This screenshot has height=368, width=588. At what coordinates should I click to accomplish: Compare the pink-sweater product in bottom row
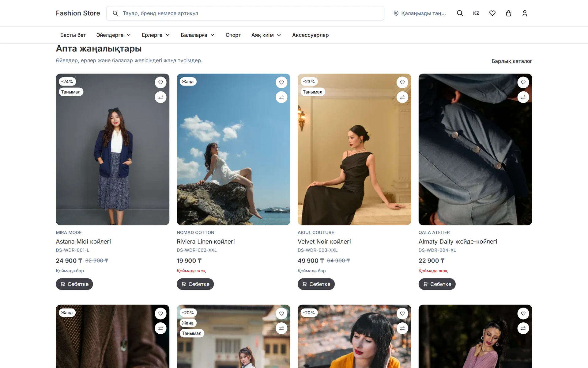click(523, 328)
